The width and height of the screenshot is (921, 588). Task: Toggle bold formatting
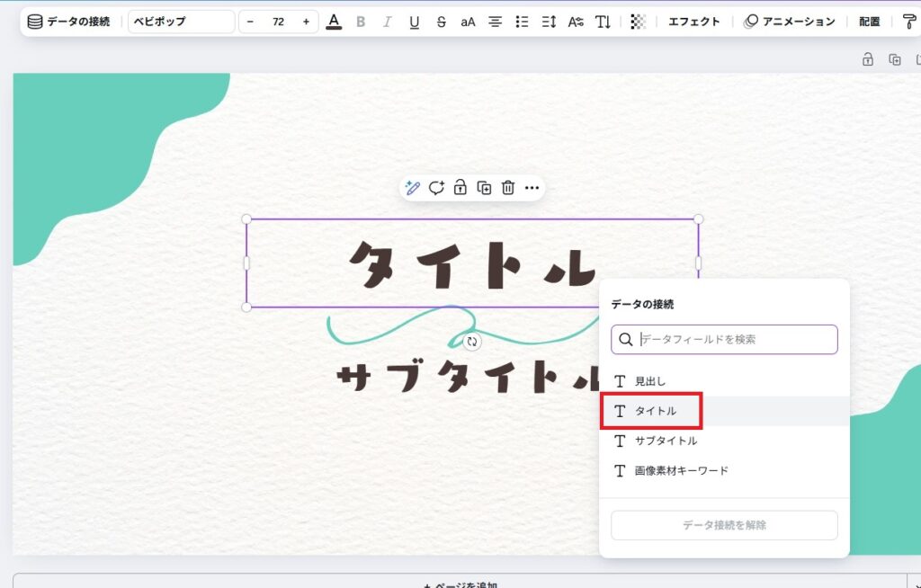361,22
